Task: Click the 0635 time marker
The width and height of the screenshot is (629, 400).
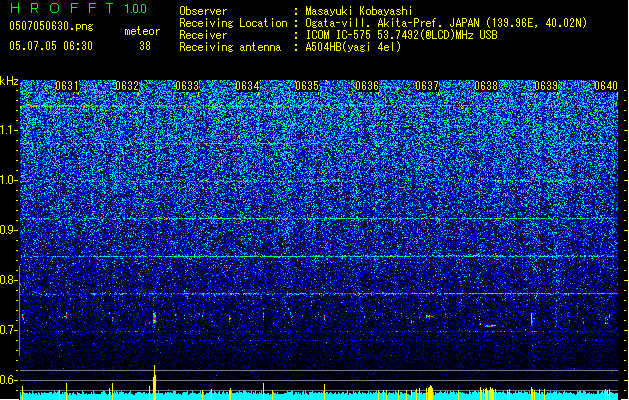Action: point(307,86)
